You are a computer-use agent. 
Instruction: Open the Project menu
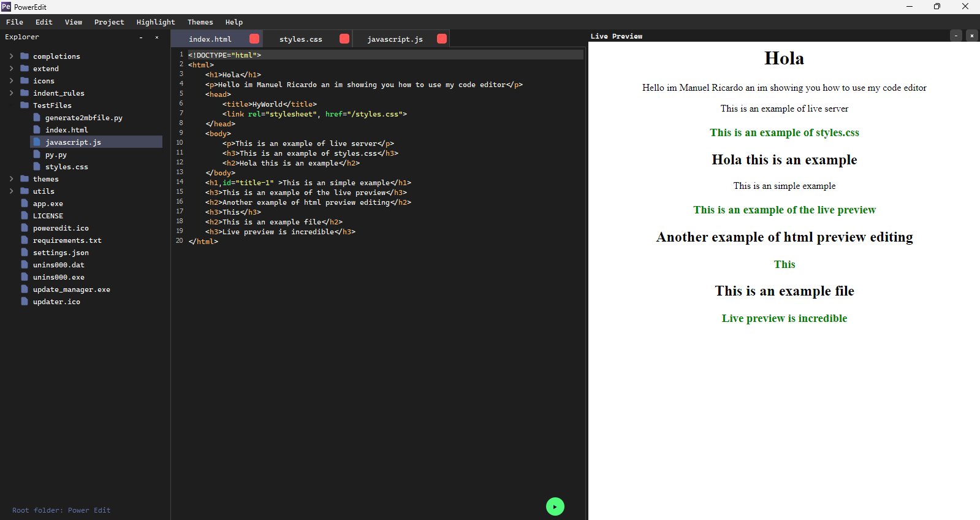point(109,22)
